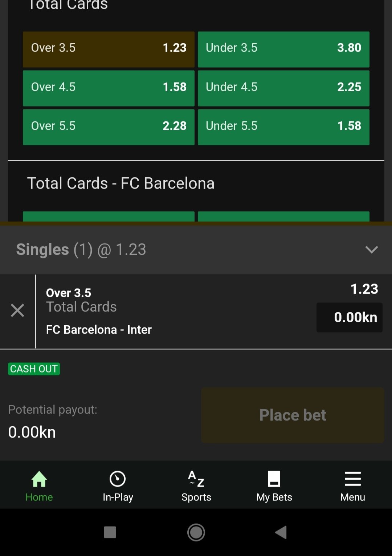Tap the 0.00kn stake input field

[x=349, y=317]
